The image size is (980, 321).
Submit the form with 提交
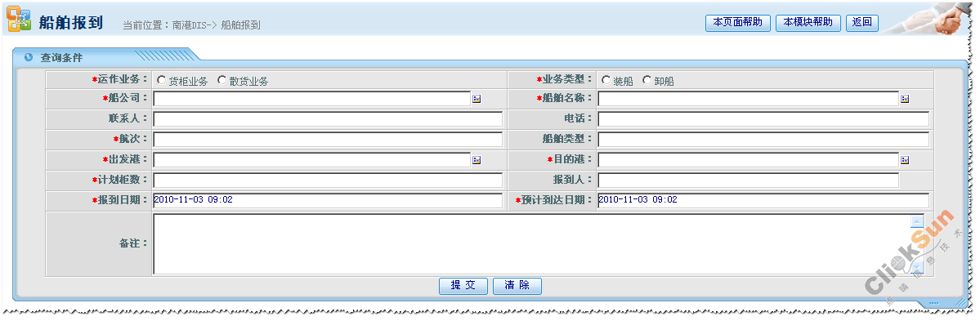coord(463,285)
